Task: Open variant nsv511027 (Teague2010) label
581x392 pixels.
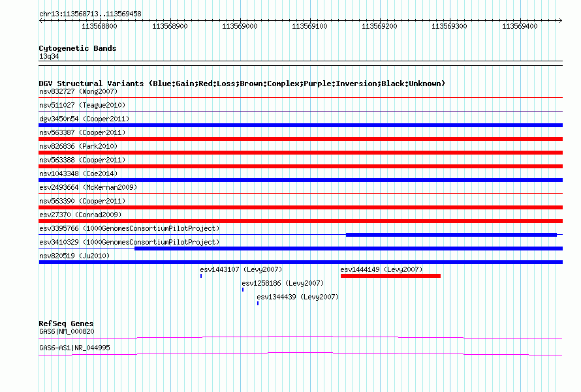Action: pos(82,105)
